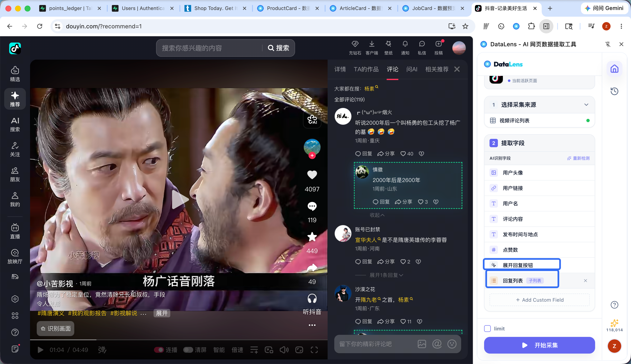Open the 精选 sidebar section
Viewport: 631px width, 364px height.
(15, 74)
